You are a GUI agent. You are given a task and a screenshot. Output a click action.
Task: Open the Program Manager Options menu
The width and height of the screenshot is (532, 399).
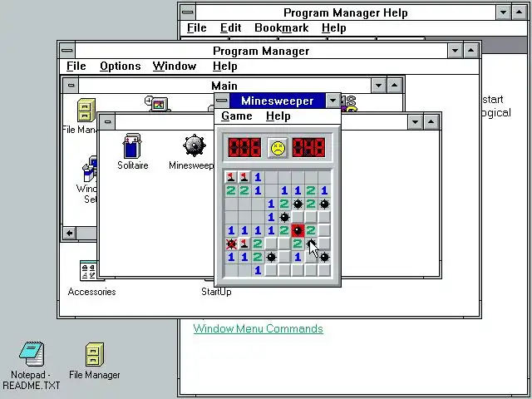[120, 66]
